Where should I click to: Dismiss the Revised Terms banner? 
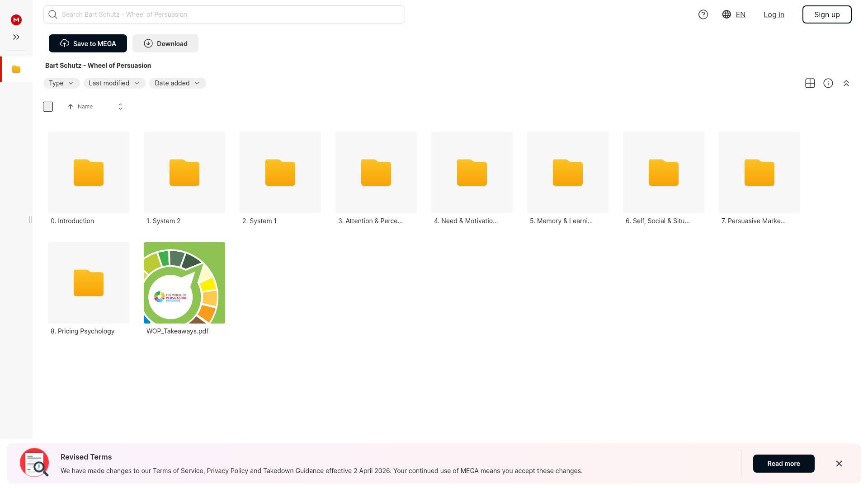coord(839,464)
